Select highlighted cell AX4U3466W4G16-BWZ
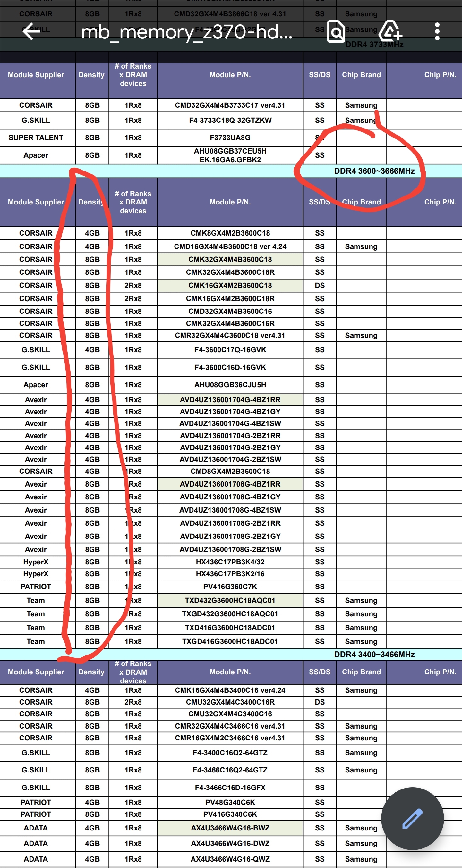 coord(230,828)
